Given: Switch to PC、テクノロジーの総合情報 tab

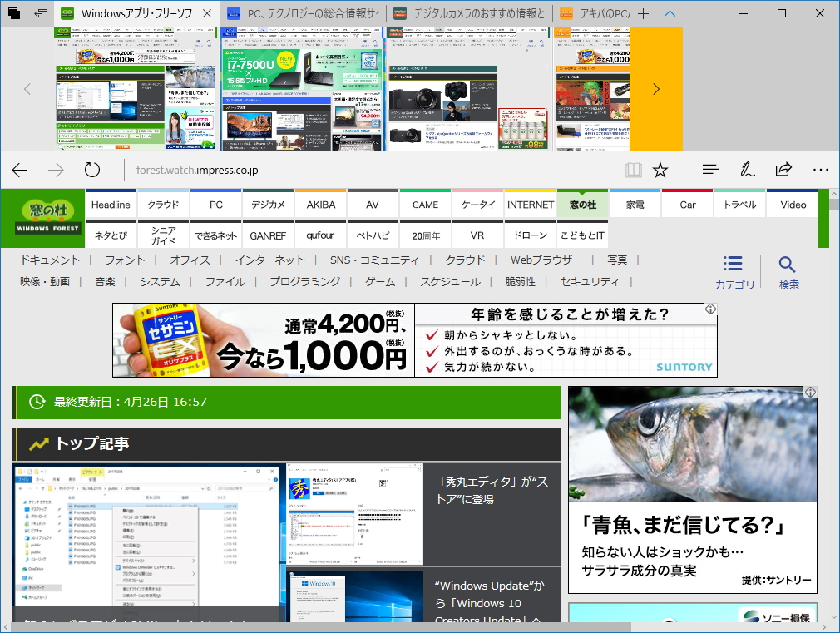Looking at the screenshot, I should pos(304,14).
